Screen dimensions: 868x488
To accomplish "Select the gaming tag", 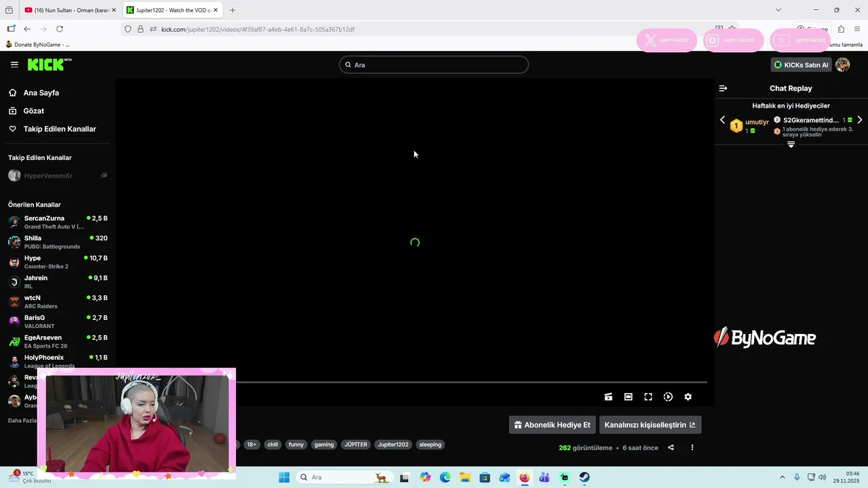I will pyautogui.click(x=324, y=445).
